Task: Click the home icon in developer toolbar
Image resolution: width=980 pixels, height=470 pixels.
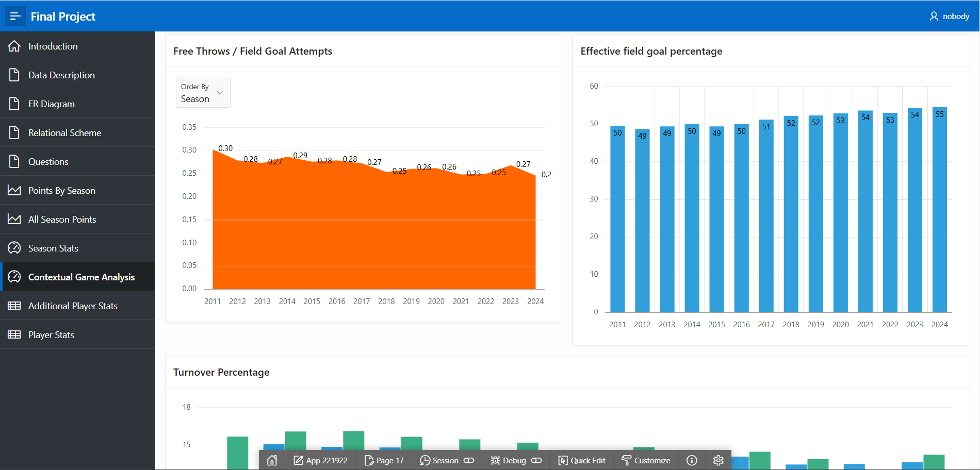Action: pos(272,460)
